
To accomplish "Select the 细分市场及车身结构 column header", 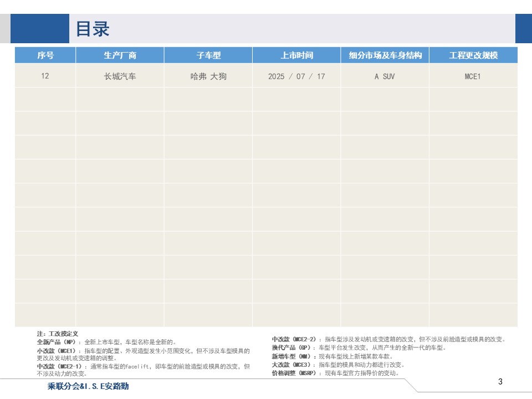I will [x=385, y=55].
